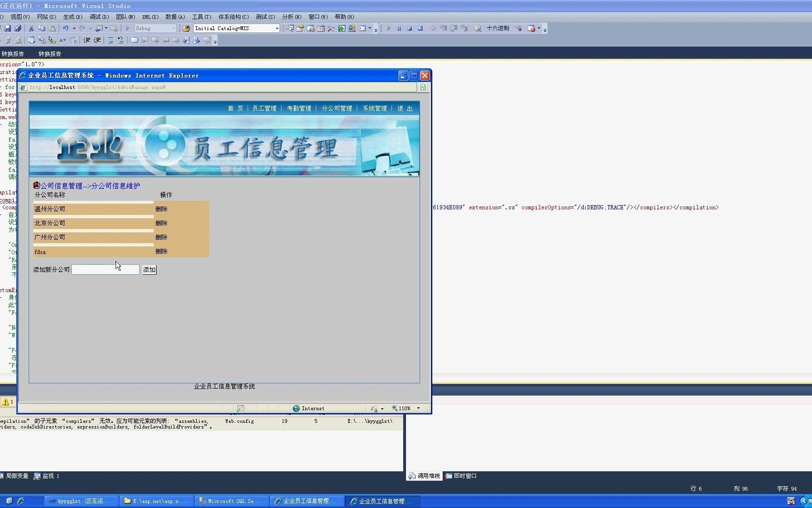Click the 系统管理 navigation link
Screen dimensions: 812x508
375,108
